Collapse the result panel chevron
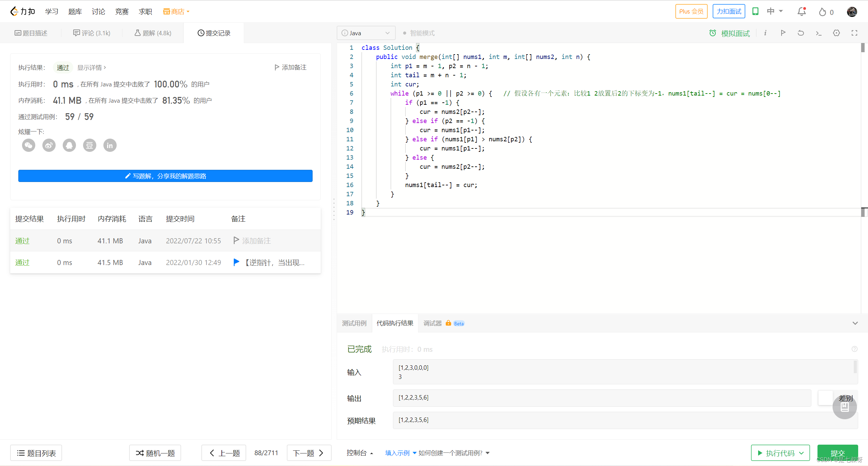Image resolution: width=868 pixels, height=466 pixels. click(855, 323)
